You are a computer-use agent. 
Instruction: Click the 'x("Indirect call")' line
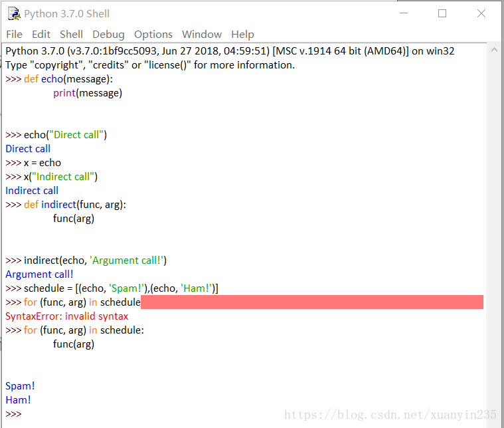(x=60, y=177)
